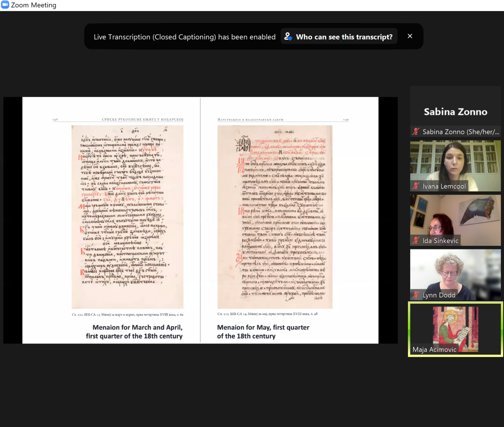Click the 'Menaion for March and April' caption
This screenshot has width=504, height=427.
(x=134, y=332)
